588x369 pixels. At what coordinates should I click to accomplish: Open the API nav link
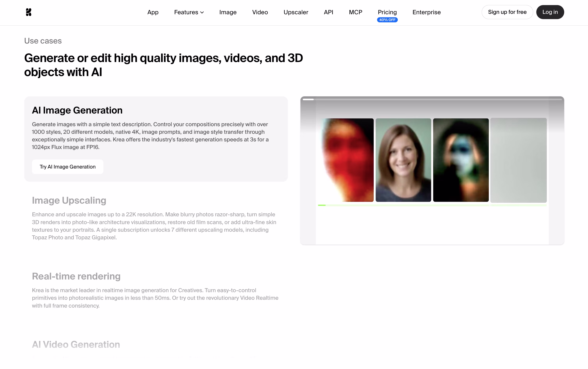coord(328,12)
